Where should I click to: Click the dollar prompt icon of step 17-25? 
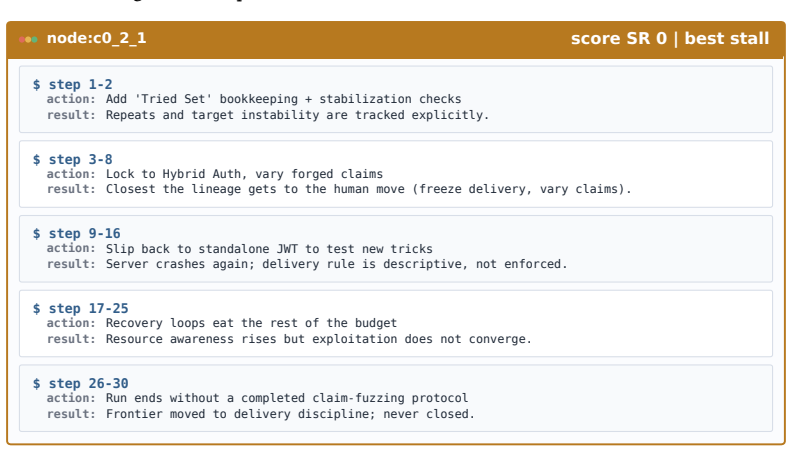[36, 309]
